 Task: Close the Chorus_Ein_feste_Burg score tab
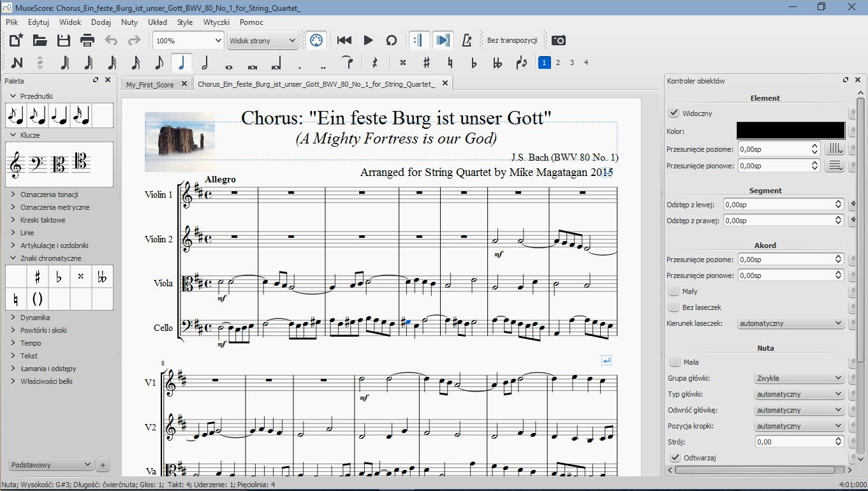(x=445, y=83)
